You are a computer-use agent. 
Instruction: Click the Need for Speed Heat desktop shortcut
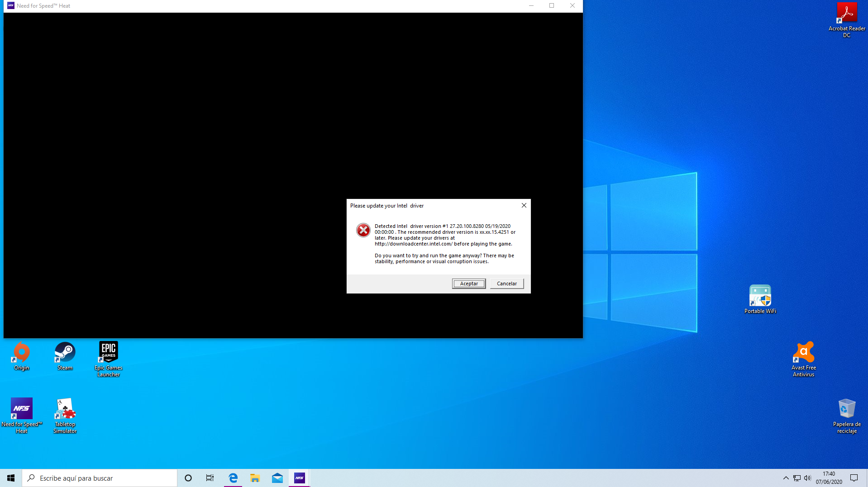(x=21, y=415)
